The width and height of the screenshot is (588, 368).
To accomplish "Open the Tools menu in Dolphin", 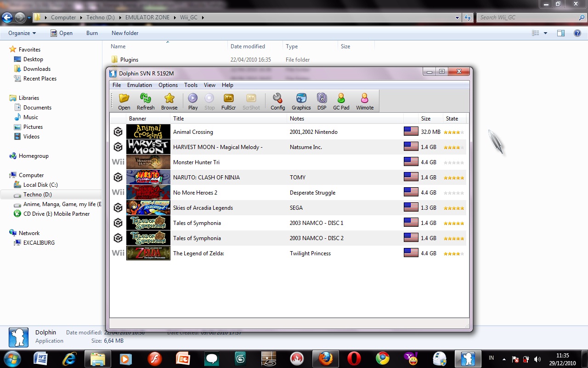I will coord(191,85).
